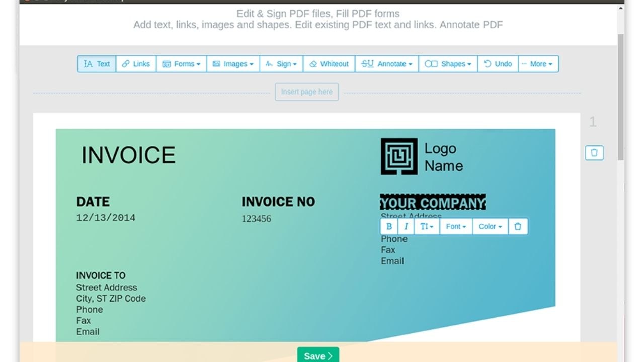Select the Text tool in the toolbar
The width and height of the screenshot is (644, 362).
(x=97, y=64)
